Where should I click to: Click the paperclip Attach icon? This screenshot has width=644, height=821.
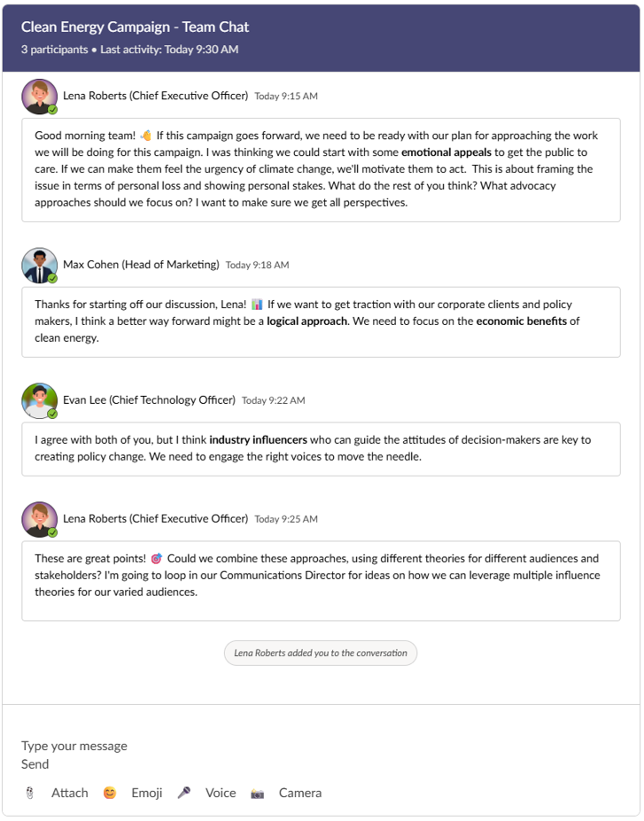click(30, 794)
